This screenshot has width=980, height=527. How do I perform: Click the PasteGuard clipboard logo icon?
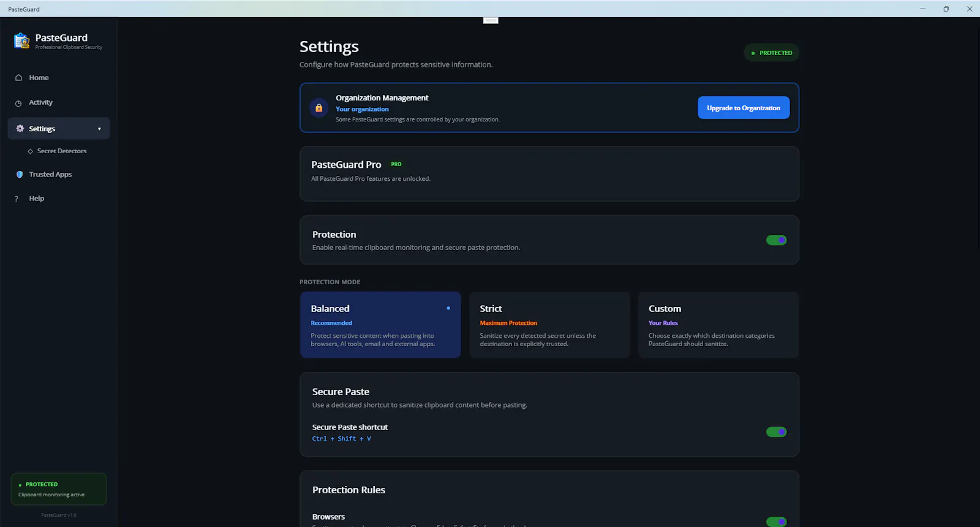21,40
